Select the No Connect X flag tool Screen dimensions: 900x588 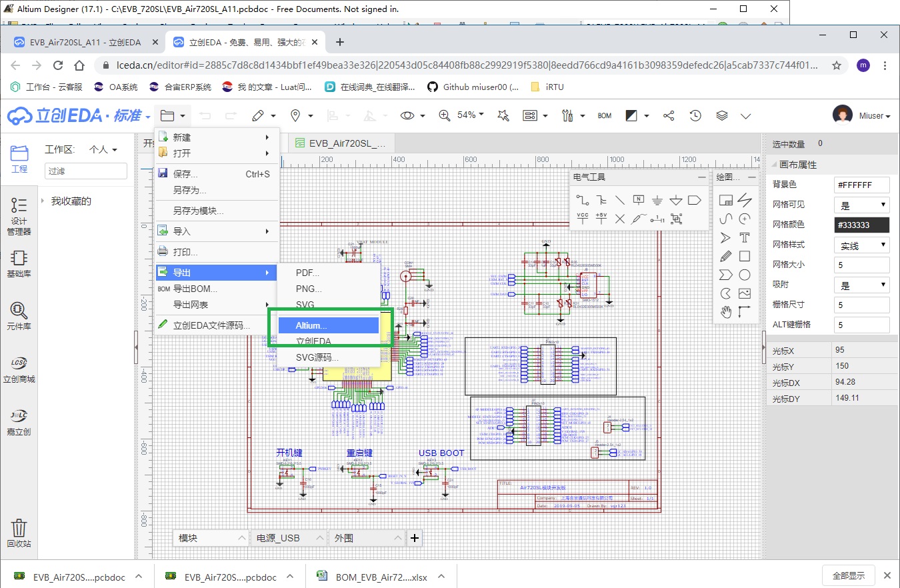pyautogui.click(x=620, y=218)
